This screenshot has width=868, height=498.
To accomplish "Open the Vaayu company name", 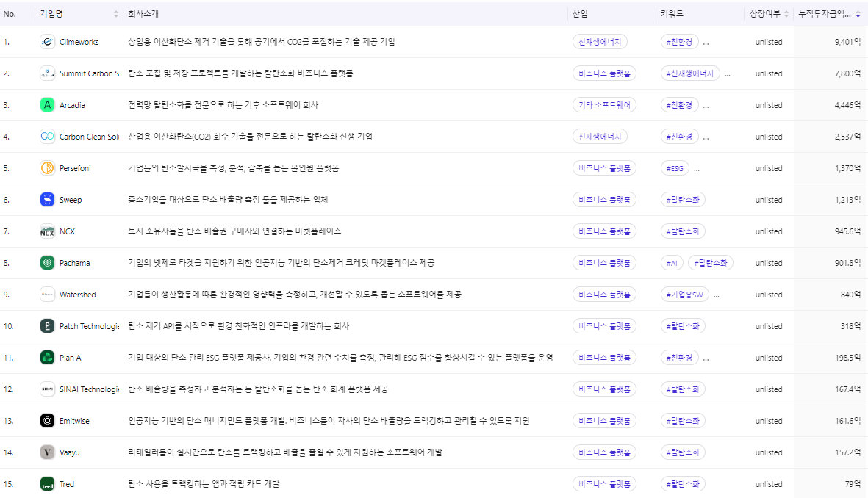I will pyautogui.click(x=70, y=452).
